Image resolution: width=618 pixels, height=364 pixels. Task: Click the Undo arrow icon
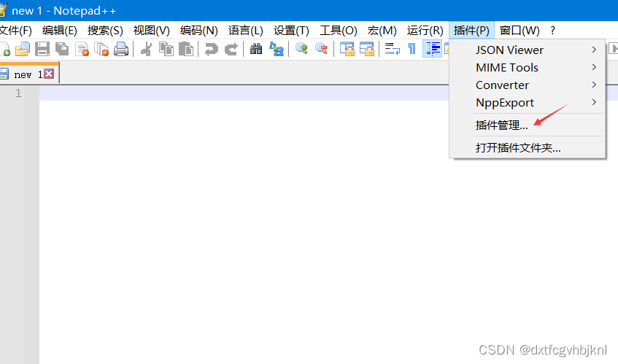tap(212, 50)
